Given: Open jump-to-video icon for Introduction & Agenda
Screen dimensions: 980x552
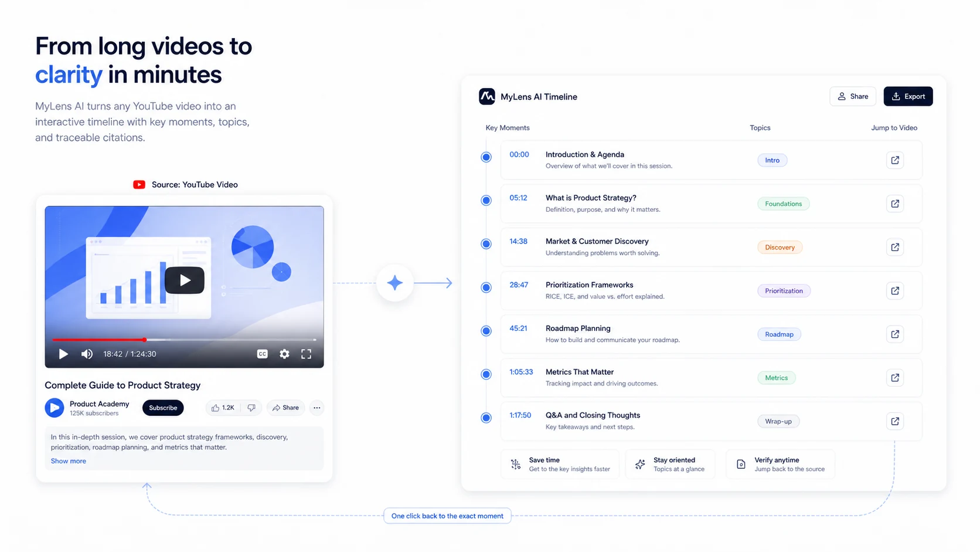Looking at the screenshot, I should tap(894, 160).
